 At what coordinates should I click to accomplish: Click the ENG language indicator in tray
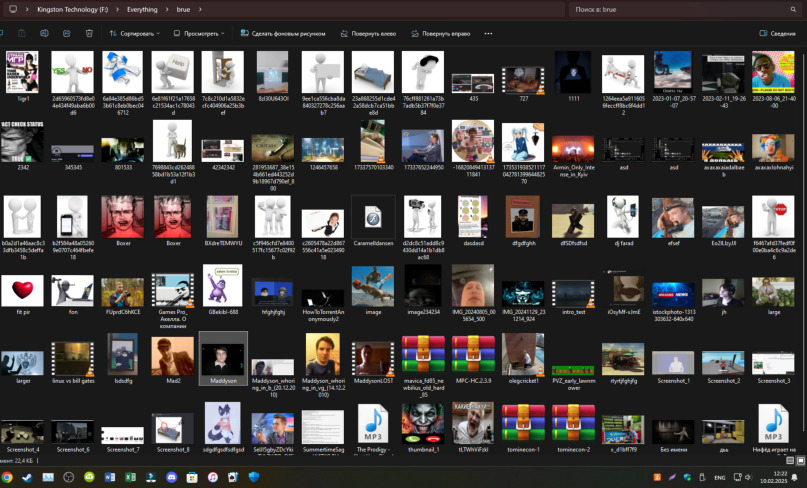click(x=720, y=477)
